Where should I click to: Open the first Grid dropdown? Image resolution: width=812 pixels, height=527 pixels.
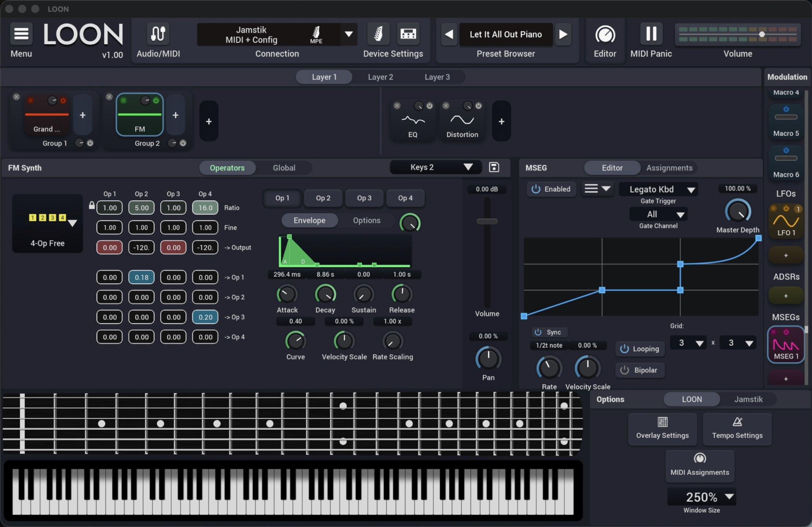[688, 343]
